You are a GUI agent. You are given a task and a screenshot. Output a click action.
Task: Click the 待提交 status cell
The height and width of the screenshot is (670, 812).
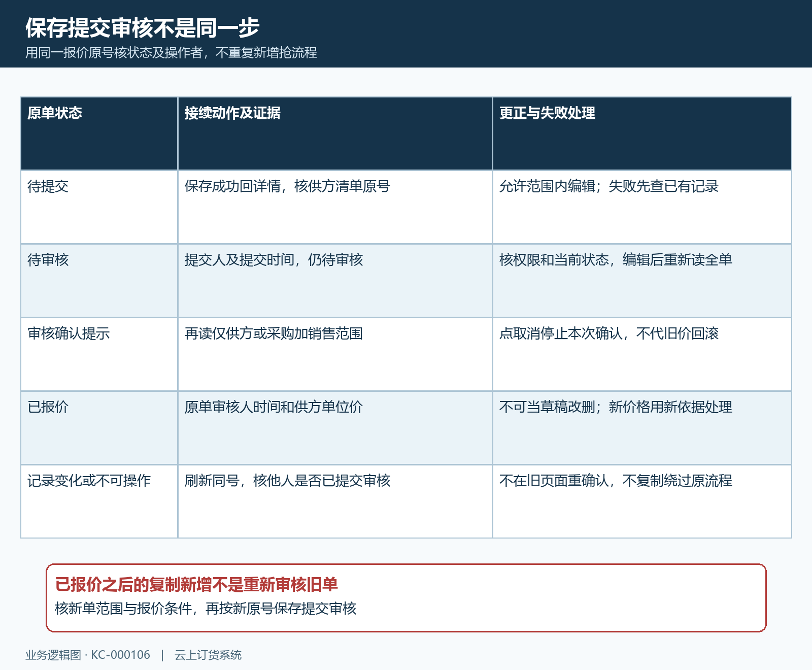[x=99, y=207]
